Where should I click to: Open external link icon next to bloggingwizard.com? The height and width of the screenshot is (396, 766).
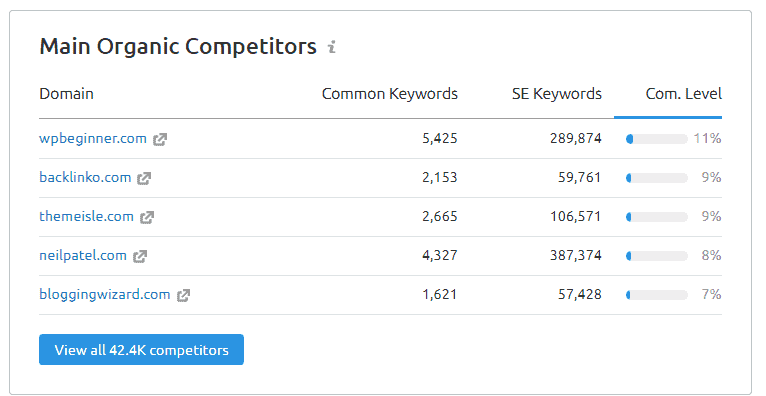click(183, 295)
